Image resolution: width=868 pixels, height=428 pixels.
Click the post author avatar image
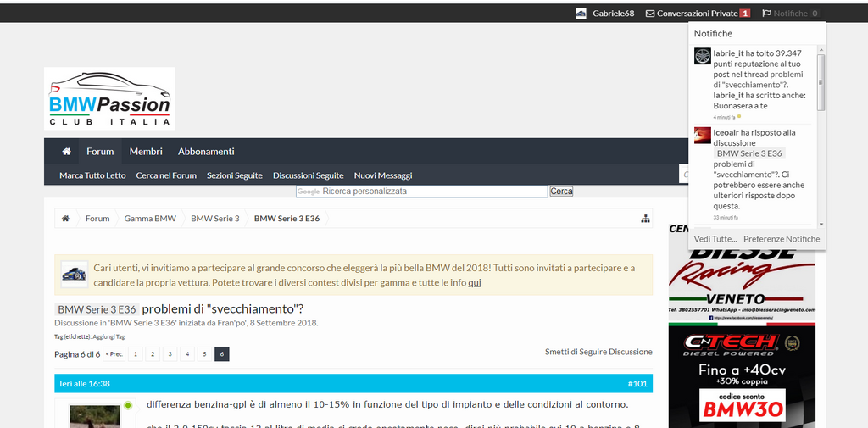click(95, 416)
